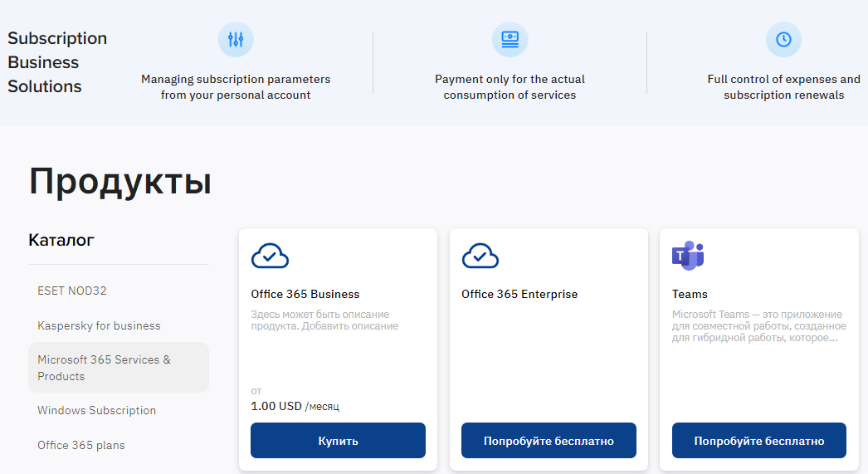Click Попробуйте бесплатно on the Teams card

tap(759, 441)
